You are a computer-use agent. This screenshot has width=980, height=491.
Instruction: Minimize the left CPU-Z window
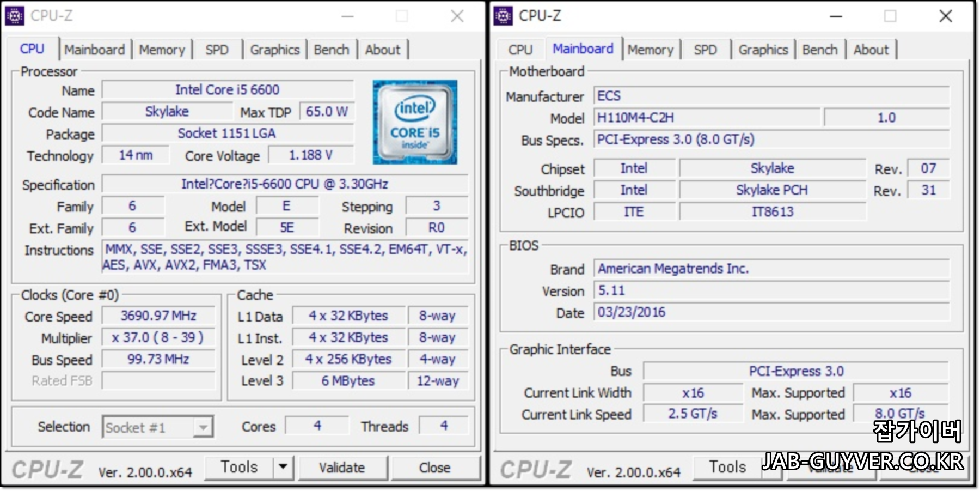click(347, 16)
